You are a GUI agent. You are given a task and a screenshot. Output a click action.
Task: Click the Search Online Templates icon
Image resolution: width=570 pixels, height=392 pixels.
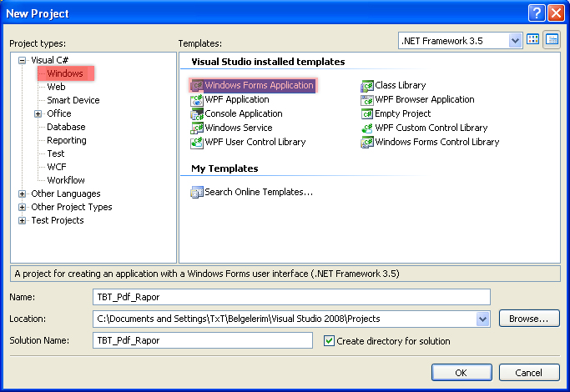pyautogui.click(x=197, y=192)
